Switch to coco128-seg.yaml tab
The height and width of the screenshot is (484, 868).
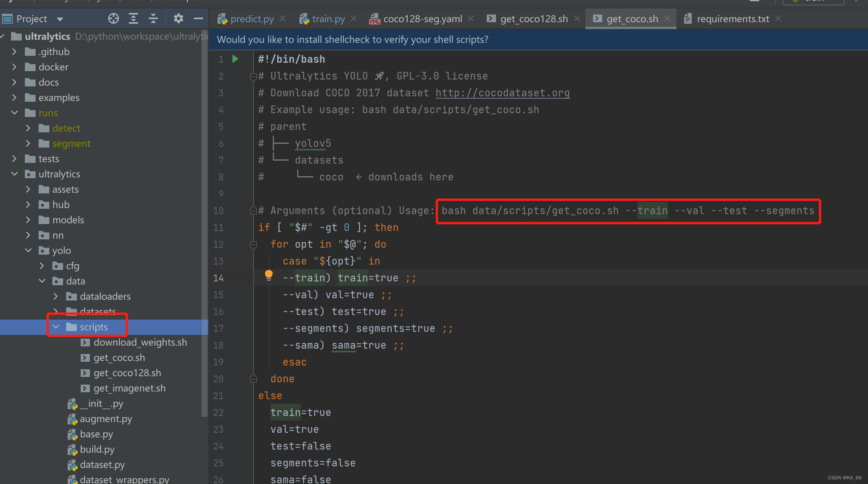[422, 19]
